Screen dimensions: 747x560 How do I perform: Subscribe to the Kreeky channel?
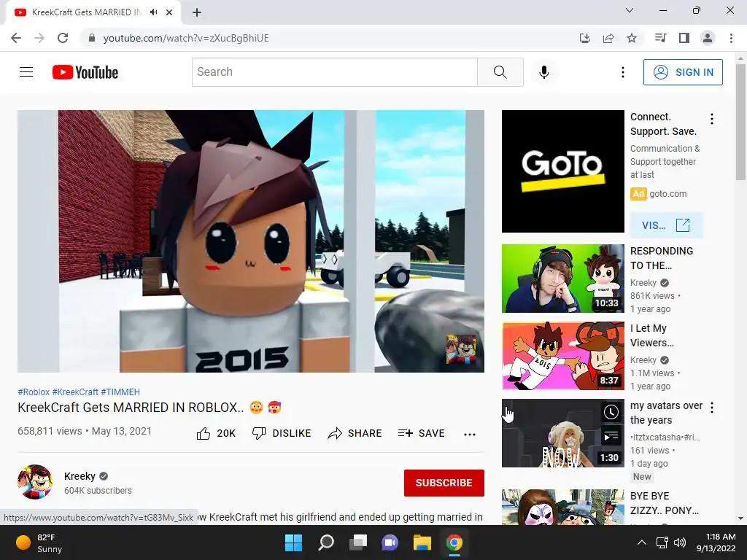(x=444, y=483)
